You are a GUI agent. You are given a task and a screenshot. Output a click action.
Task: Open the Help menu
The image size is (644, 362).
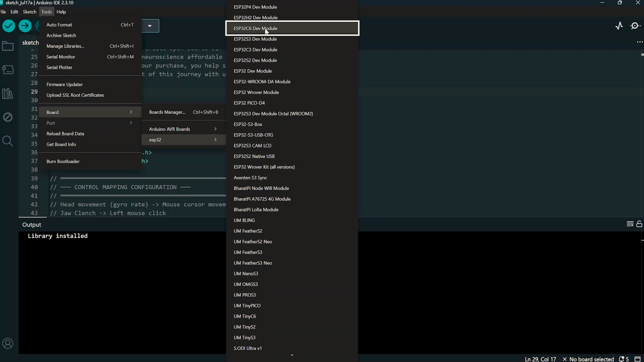tap(61, 12)
